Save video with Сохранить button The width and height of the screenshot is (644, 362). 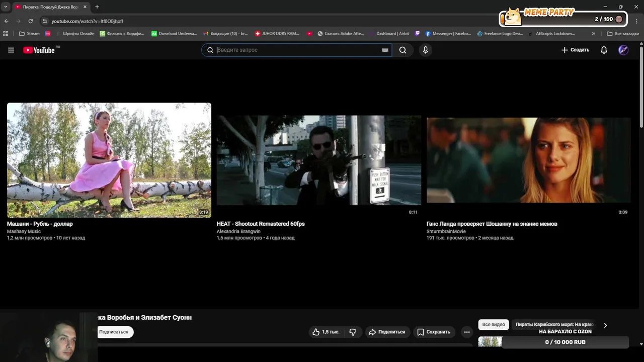(434, 332)
